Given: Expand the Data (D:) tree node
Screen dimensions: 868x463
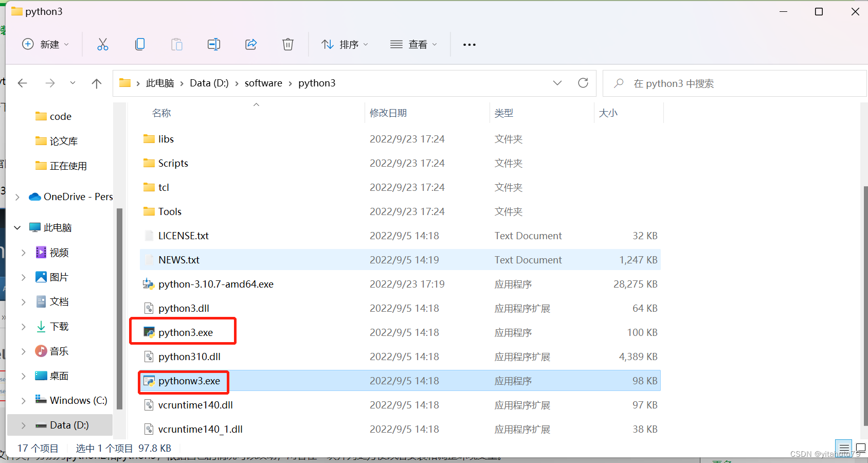Looking at the screenshot, I should coord(24,425).
